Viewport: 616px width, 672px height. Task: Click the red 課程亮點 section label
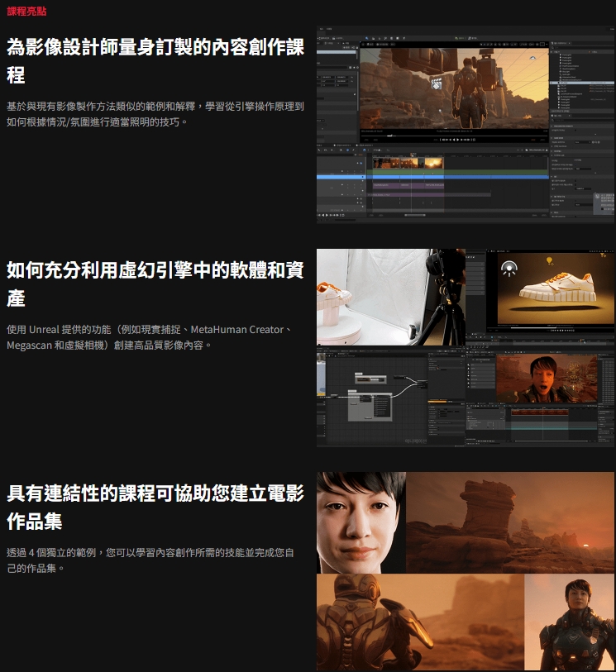[x=26, y=11]
